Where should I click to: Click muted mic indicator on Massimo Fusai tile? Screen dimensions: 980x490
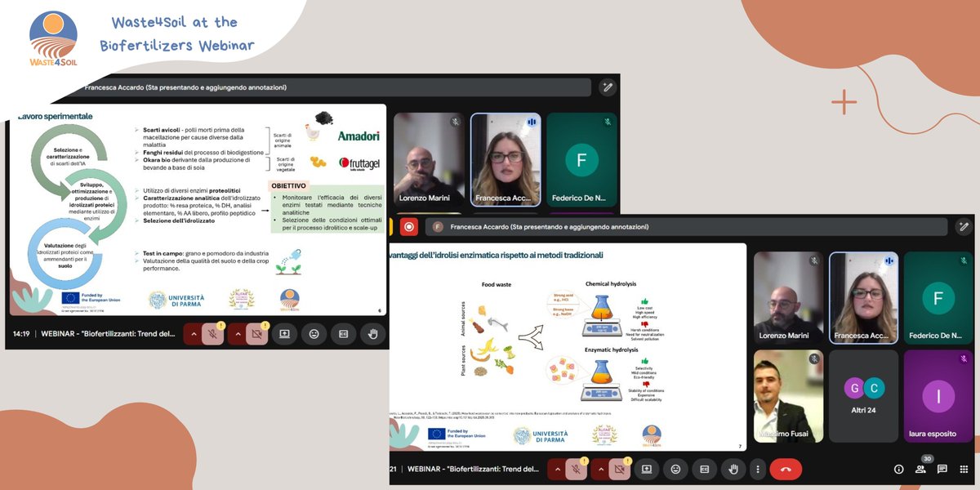point(814,359)
